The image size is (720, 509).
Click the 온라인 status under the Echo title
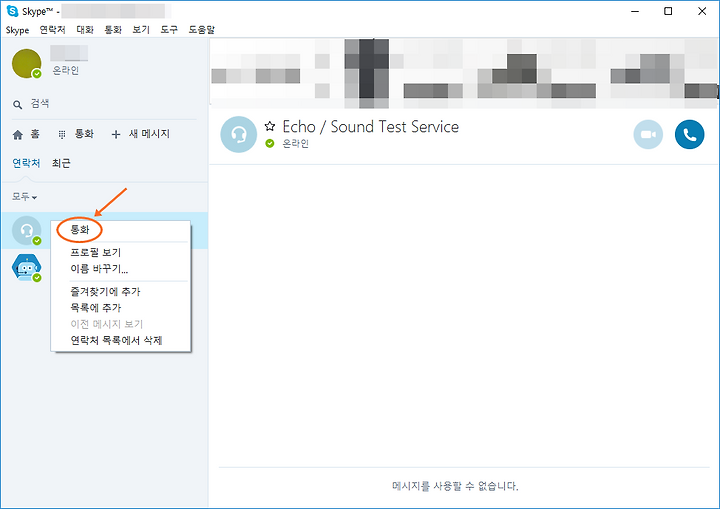(x=295, y=143)
